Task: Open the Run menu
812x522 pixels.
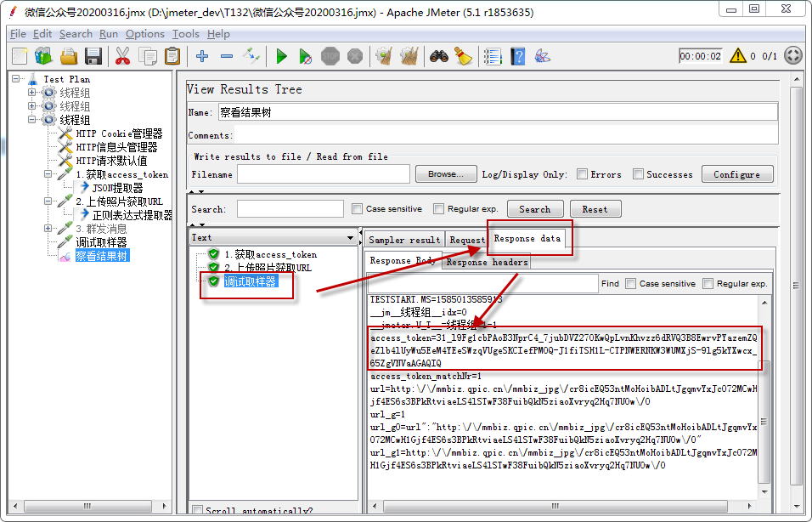Action: tap(109, 34)
